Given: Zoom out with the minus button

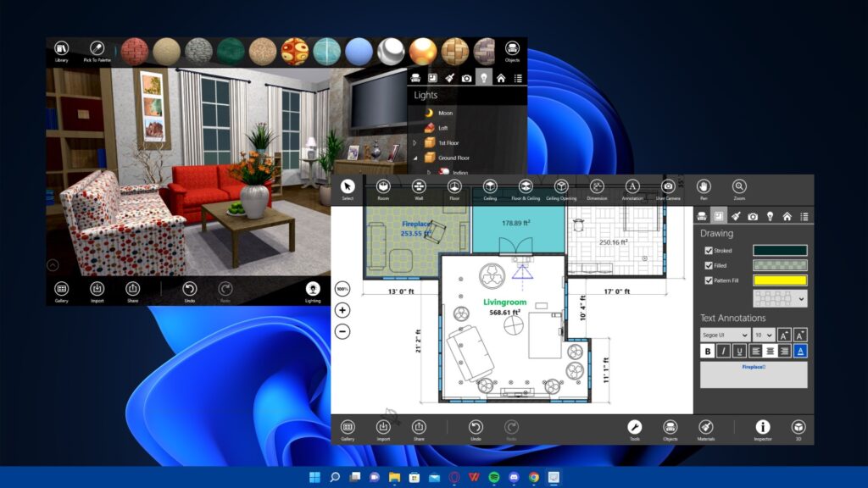Looking at the screenshot, I should coord(342,331).
